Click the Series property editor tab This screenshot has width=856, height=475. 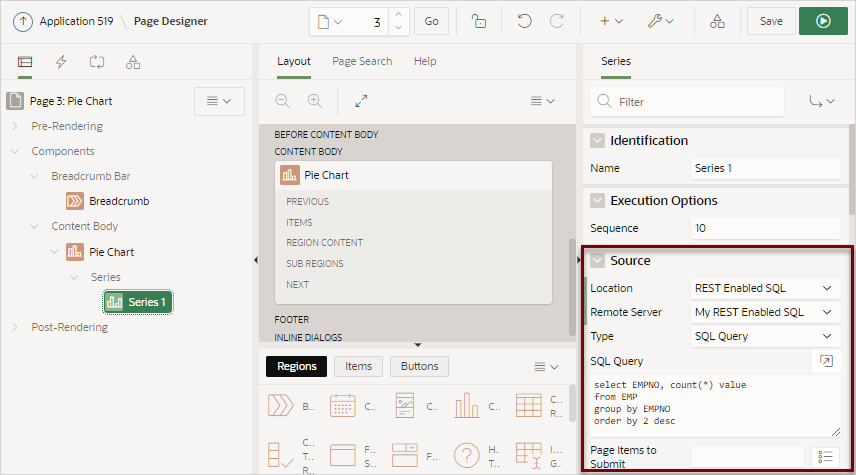point(616,61)
